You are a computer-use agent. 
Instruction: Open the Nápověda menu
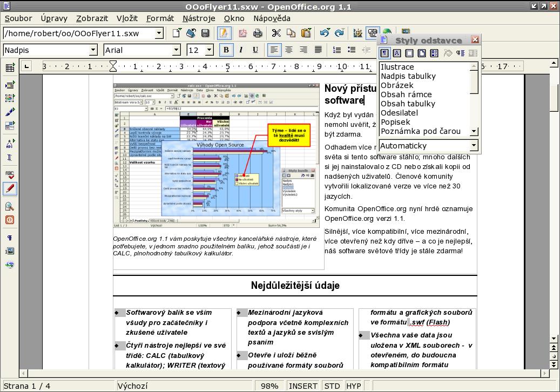[x=272, y=18]
